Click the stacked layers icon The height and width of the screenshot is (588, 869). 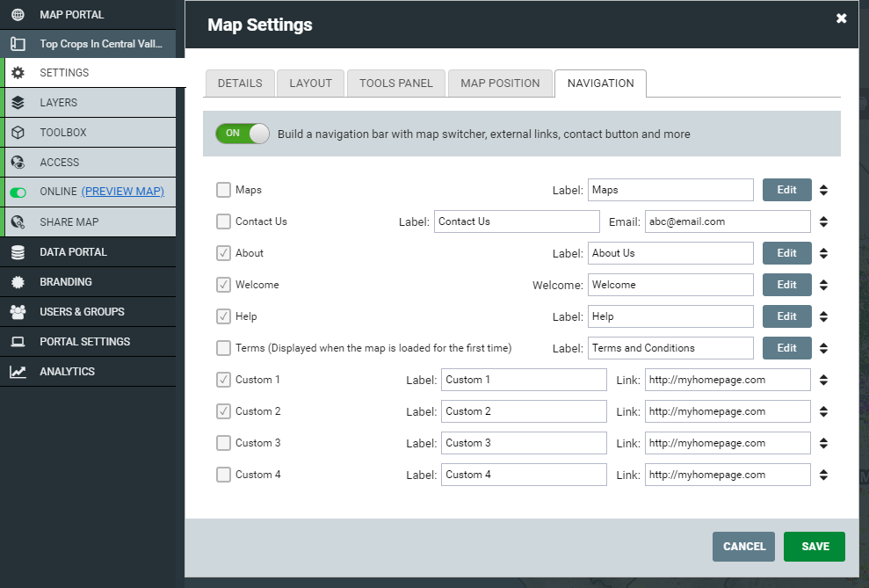[18, 103]
